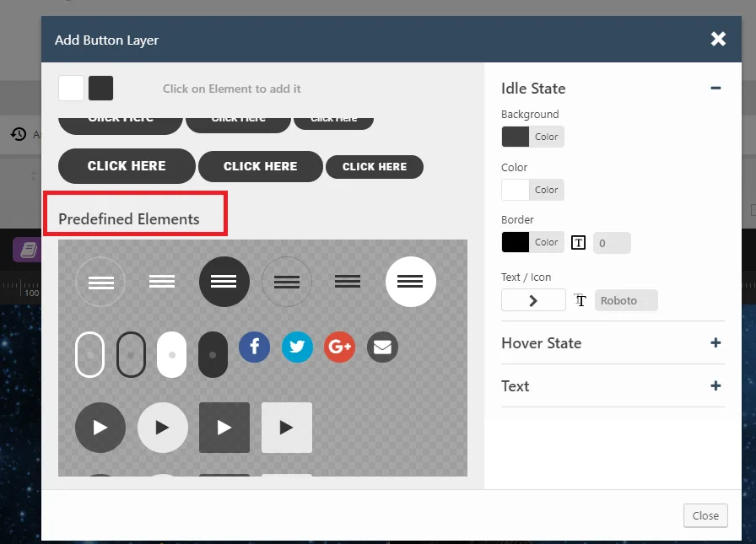This screenshot has height=544, width=756.
Task: Add the outlined circle dark hamburger element
Action: pos(287,282)
